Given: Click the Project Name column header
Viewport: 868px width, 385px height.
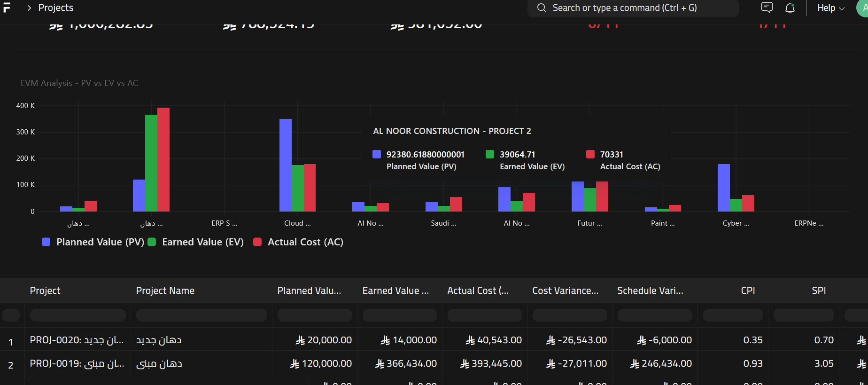Looking at the screenshot, I should click(x=165, y=291).
